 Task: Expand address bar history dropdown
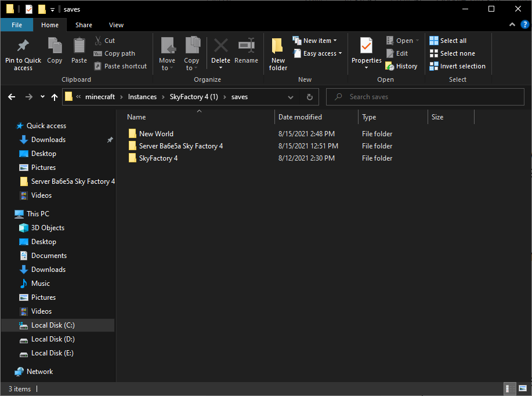point(291,97)
